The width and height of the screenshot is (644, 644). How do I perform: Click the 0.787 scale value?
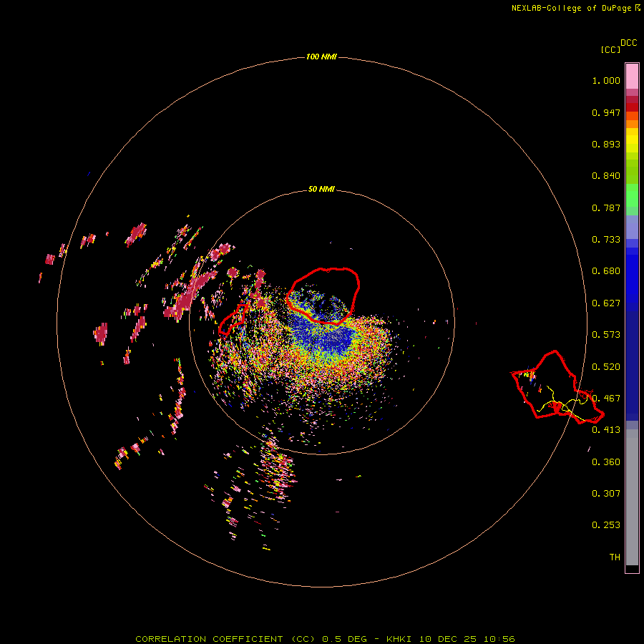tap(606, 208)
